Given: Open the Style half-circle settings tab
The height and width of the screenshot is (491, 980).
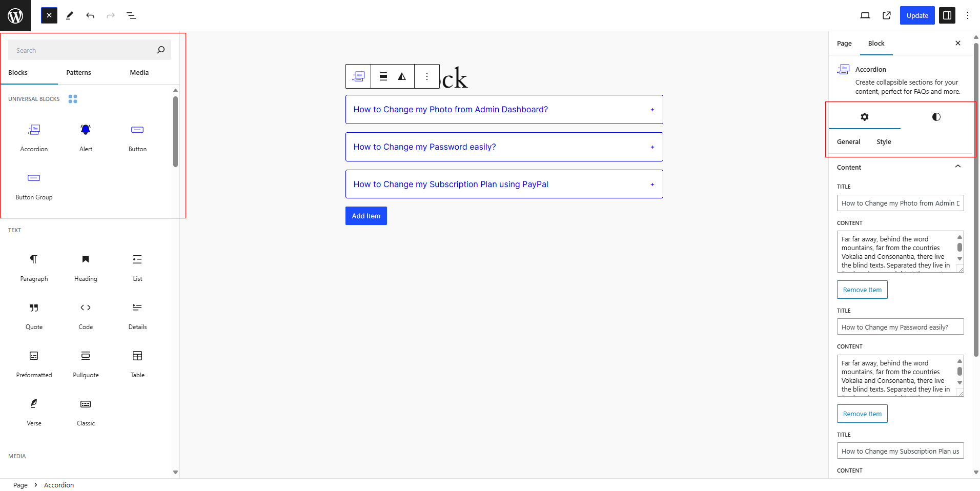Looking at the screenshot, I should pos(936,117).
